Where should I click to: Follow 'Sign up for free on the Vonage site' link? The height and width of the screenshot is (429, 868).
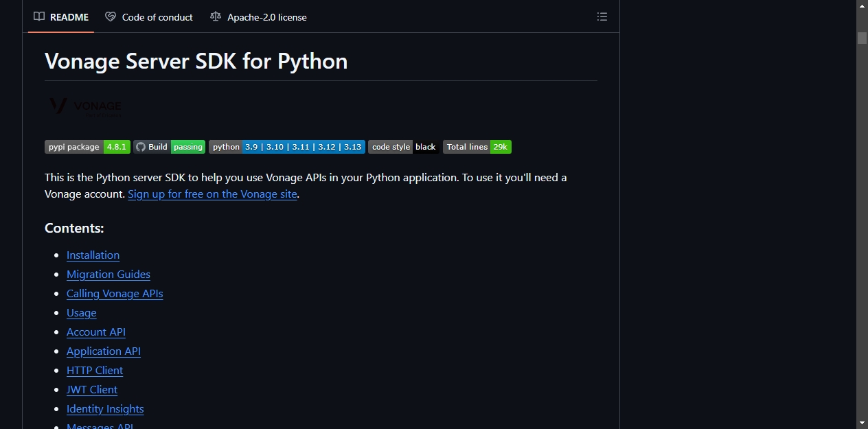[212, 194]
